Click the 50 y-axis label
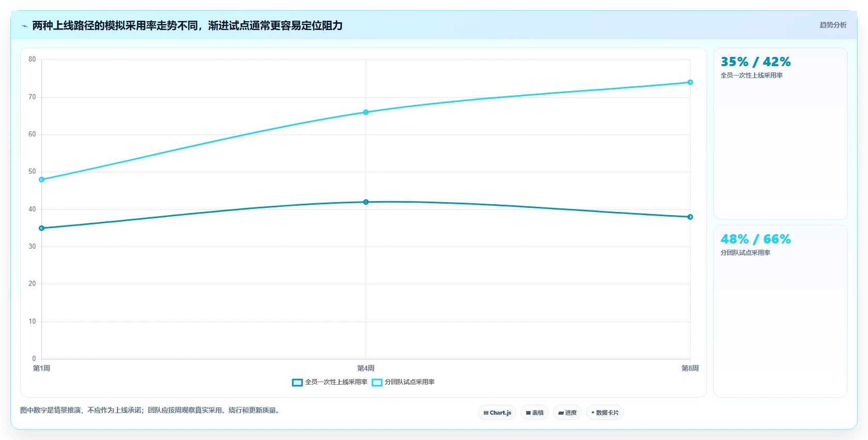 pyautogui.click(x=32, y=172)
